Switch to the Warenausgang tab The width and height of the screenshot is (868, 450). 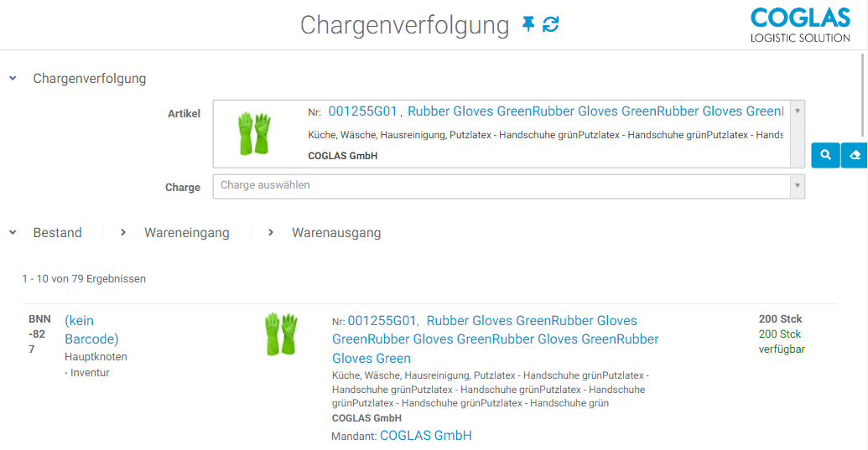click(x=336, y=233)
